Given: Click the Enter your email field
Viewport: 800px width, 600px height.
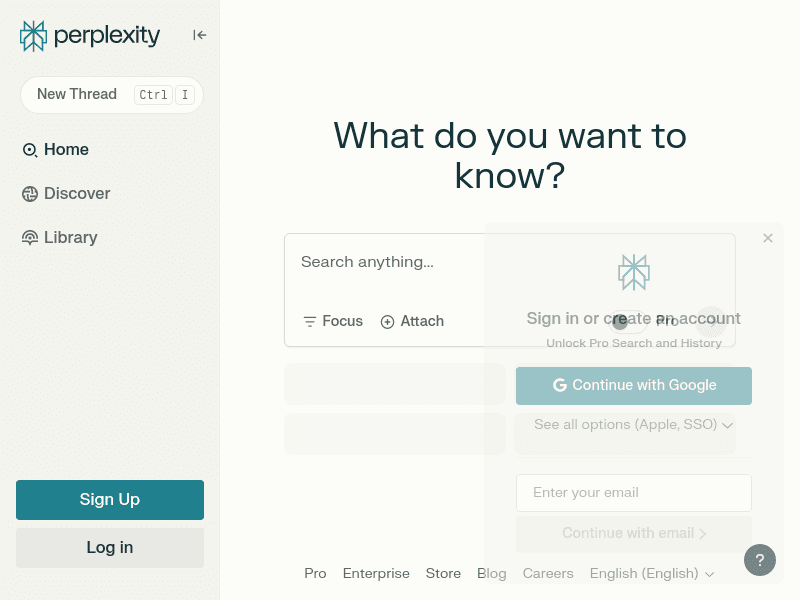Looking at the screenshot, I should click(x=634, y=493).
